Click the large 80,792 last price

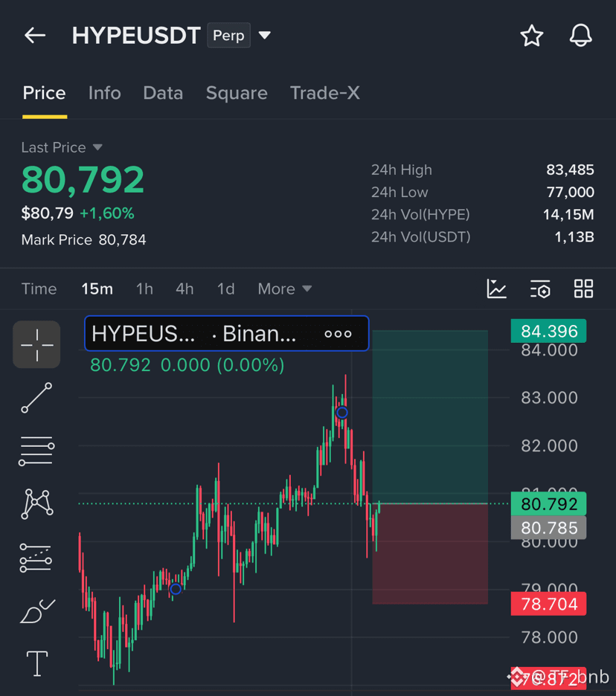[83, 179]
